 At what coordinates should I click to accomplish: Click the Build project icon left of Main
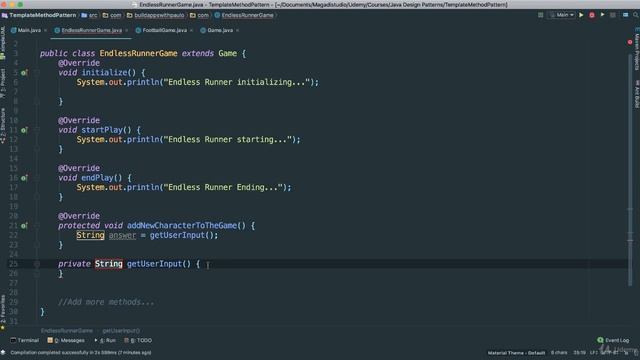pos(540,15)
